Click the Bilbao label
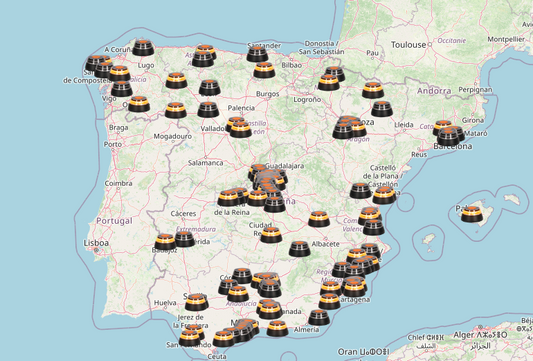 pyautogui.click(x=291, y=65)
